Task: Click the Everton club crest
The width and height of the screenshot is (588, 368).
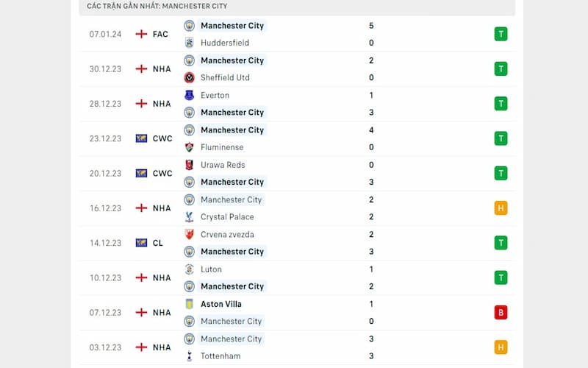Action: pyautogui.click(x=190, y=96)
